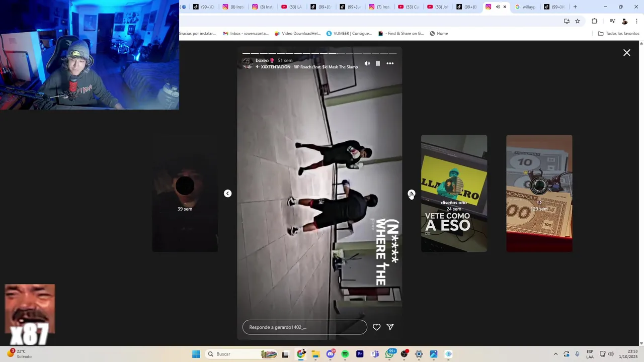Screen dimensions: 644x362
Task: Open the clock showing 23:53
Action: [x=629, y=354]
